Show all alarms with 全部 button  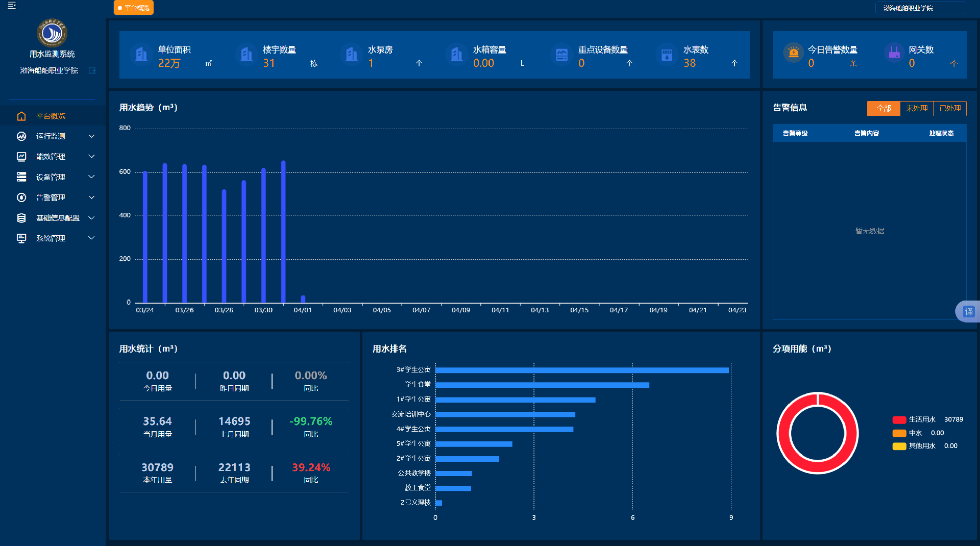click(884, 108)
